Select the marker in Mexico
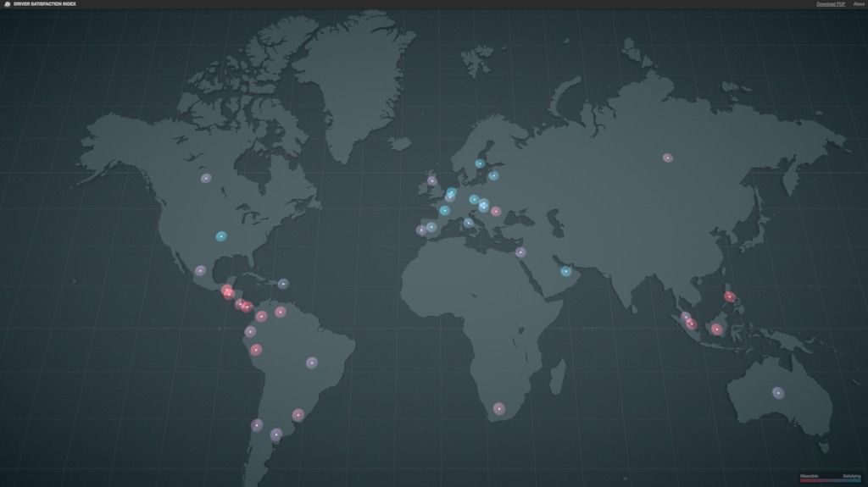 point(200,271)
